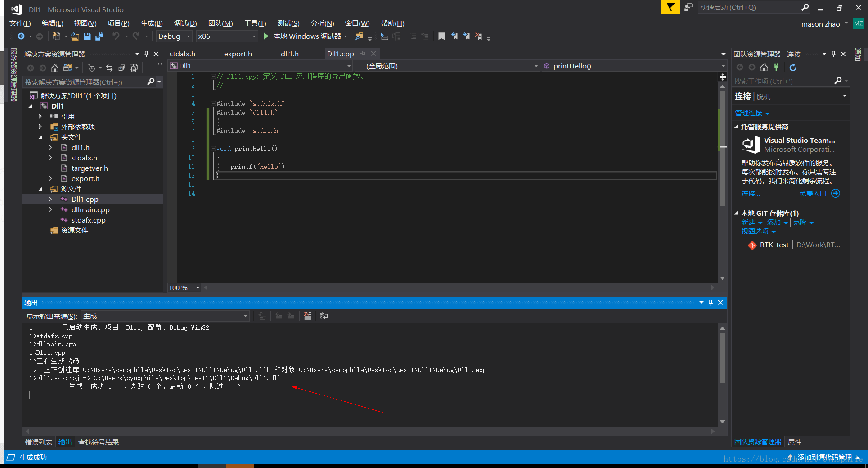The image size is (868, 468).
Task: Open the output source dropdown showing 生成
Action: (x=165, y=316)
